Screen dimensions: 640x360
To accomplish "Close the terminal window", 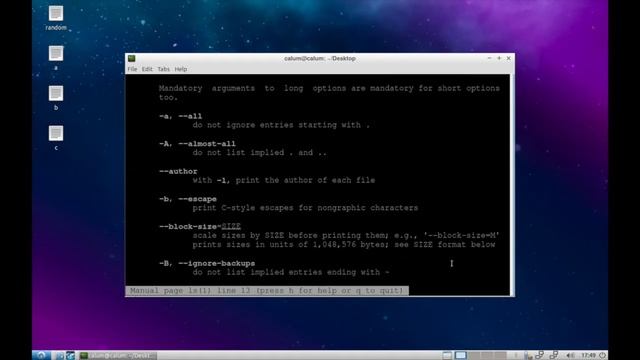I will (x=509, y=58).
